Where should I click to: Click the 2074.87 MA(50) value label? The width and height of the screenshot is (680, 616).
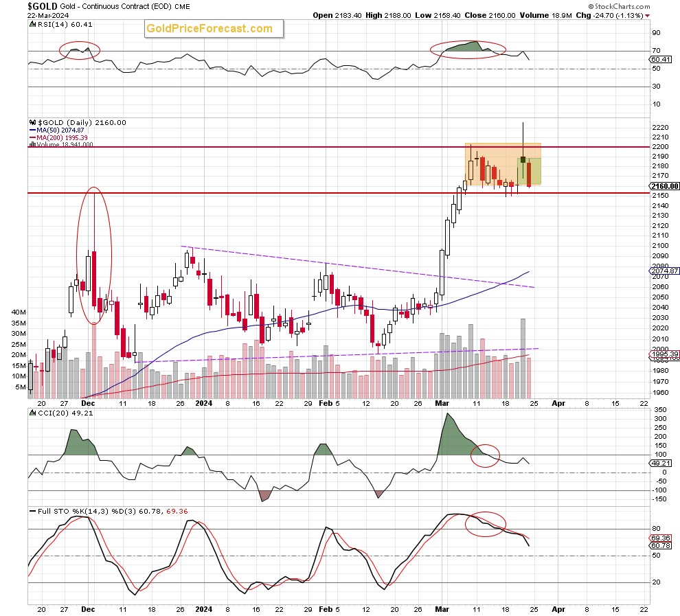pos(664,271)
